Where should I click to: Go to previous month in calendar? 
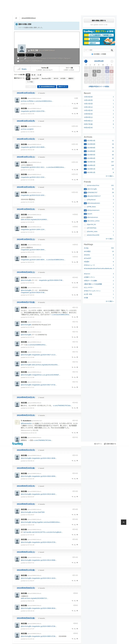pos(86,61)
